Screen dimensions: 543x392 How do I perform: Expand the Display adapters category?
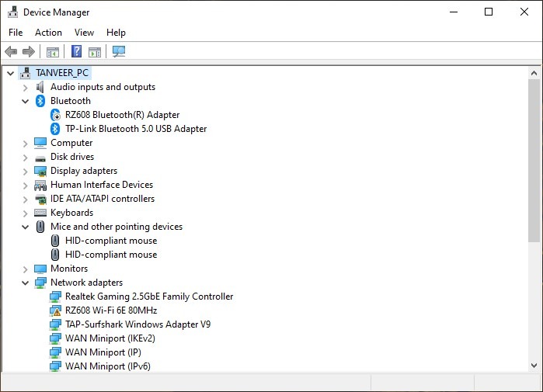[x=26, y=172]
